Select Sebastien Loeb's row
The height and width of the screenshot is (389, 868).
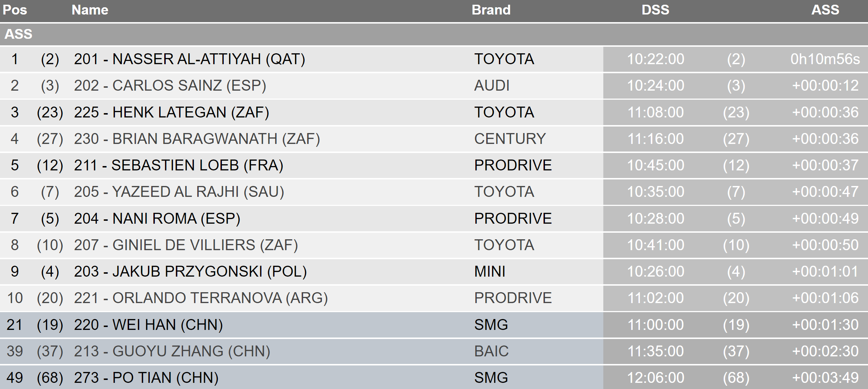[x=179, y=165]
